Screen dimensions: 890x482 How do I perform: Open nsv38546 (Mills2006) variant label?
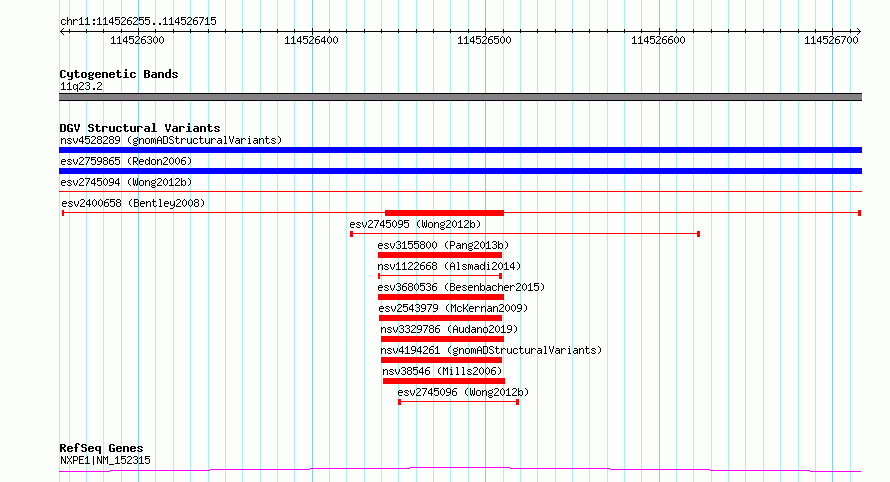click(x=442, y=371)
